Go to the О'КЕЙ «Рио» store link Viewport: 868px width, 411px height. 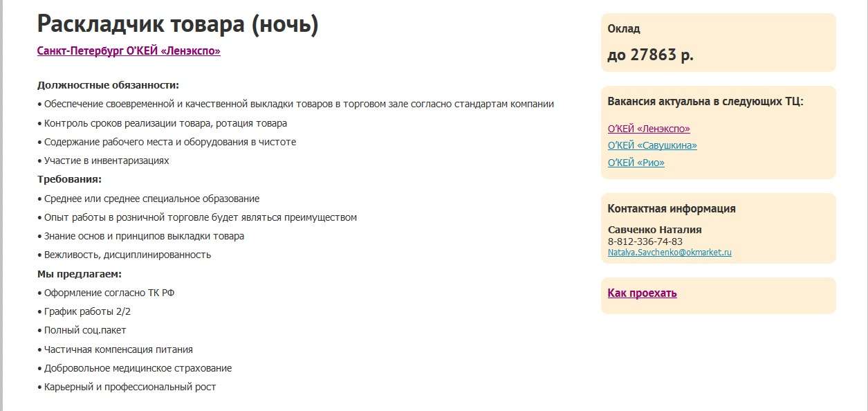tap(636, 163)
